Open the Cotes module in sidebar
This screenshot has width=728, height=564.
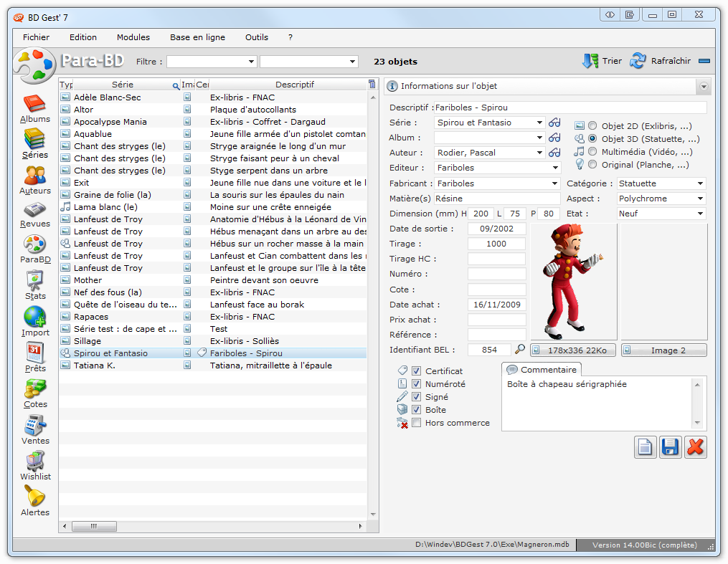[x=35, y=393]
